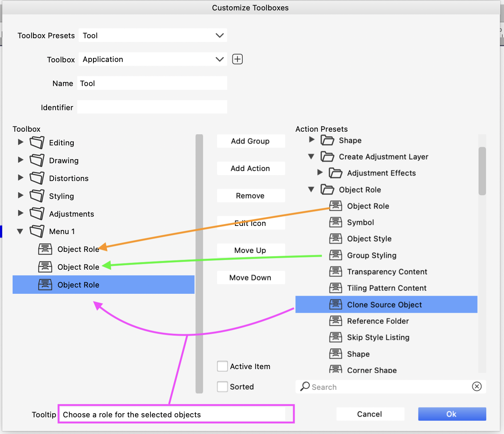Screen dimensions: 504x434
Task: Click into the Identifier text field
Action: (x=152, y=107)
